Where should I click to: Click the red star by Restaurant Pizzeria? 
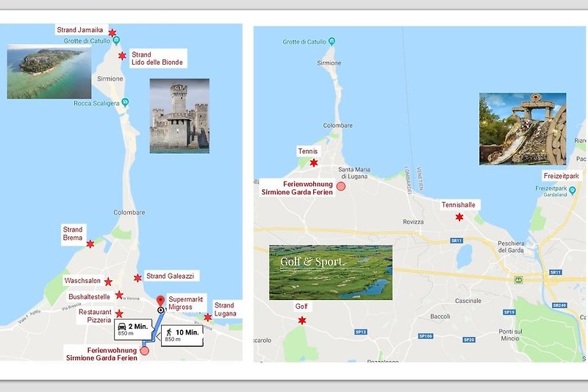click(x=119, y=313)
